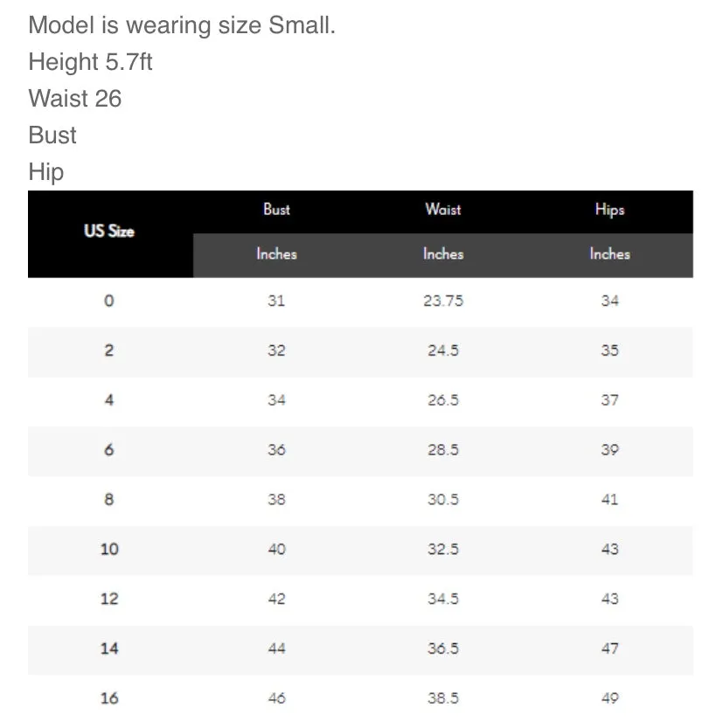The height and width of the screenshot is (728, 716).
Task: Select the US size 0 row label
Action: [109, 301]
